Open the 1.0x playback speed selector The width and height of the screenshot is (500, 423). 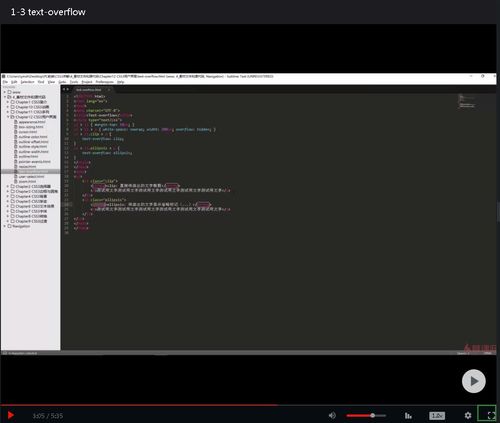point(437,416)
